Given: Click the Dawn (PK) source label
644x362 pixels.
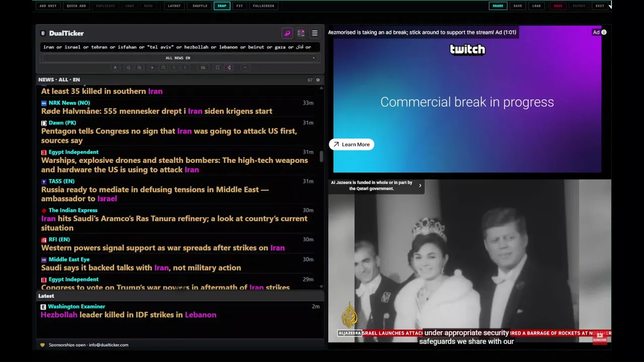Looking at the screenshot, I should pyautogui.click(x=62, y=123).
